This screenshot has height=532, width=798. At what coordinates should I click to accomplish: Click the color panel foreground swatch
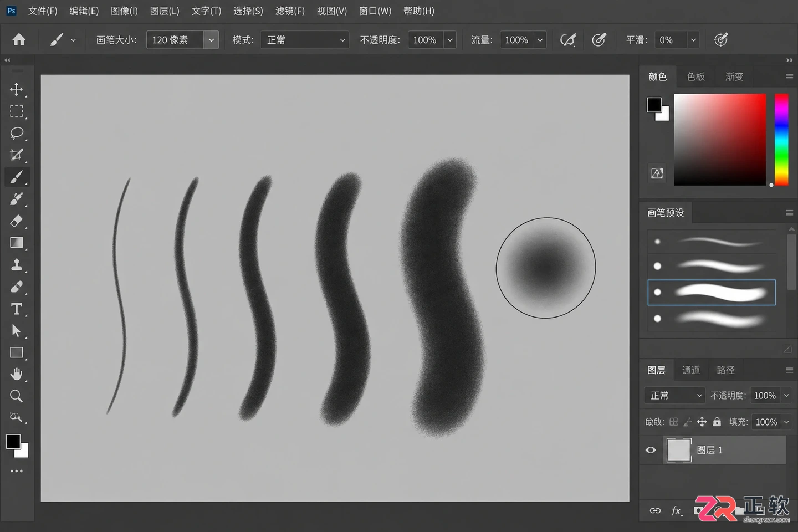point(654,104)
